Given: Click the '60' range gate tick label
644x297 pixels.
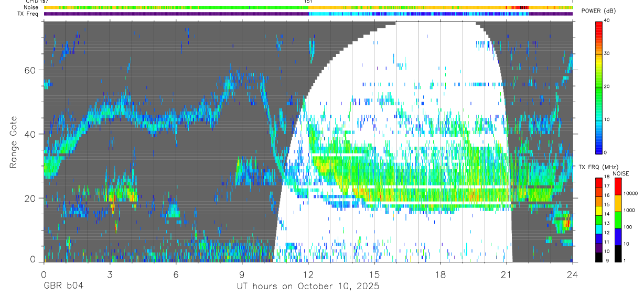Looking at the screenshot, I should [31, 70].
